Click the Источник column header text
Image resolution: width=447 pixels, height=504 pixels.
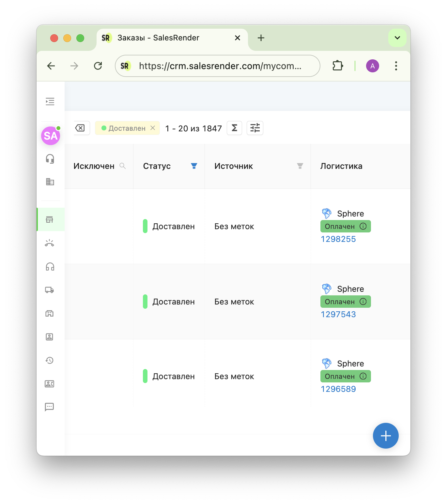pyautogui.click(x=234, y=166)
